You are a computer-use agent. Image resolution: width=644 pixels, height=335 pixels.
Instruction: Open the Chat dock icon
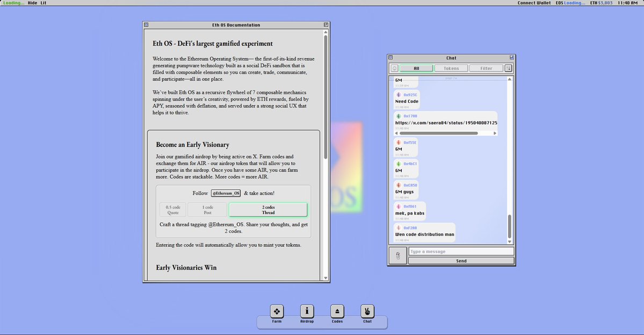pyautogui.click(x=367, y=311)
